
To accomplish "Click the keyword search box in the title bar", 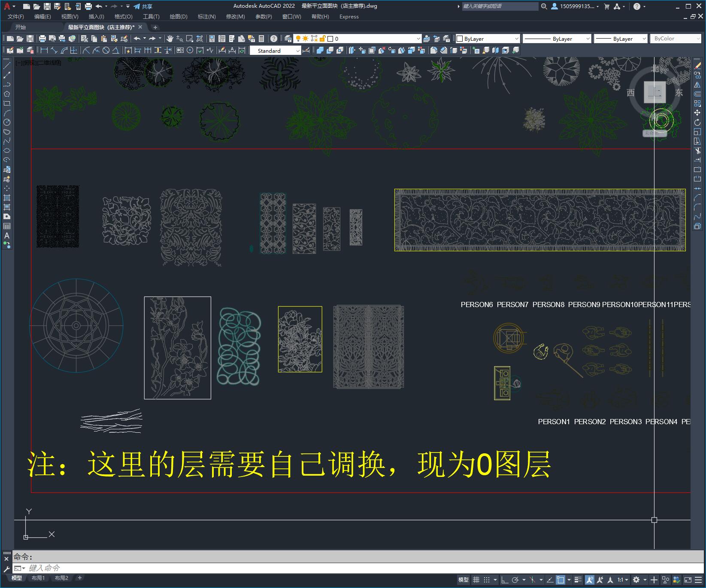I will pyautogui.click(x=500, y=6).
